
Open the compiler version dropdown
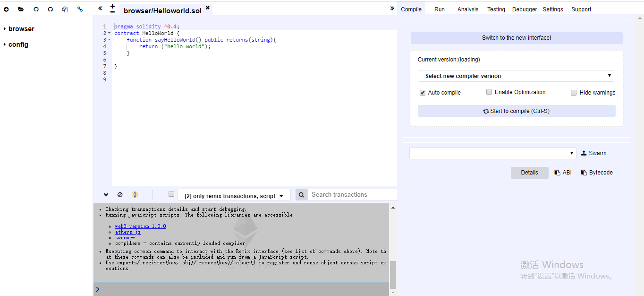(516, 76)
